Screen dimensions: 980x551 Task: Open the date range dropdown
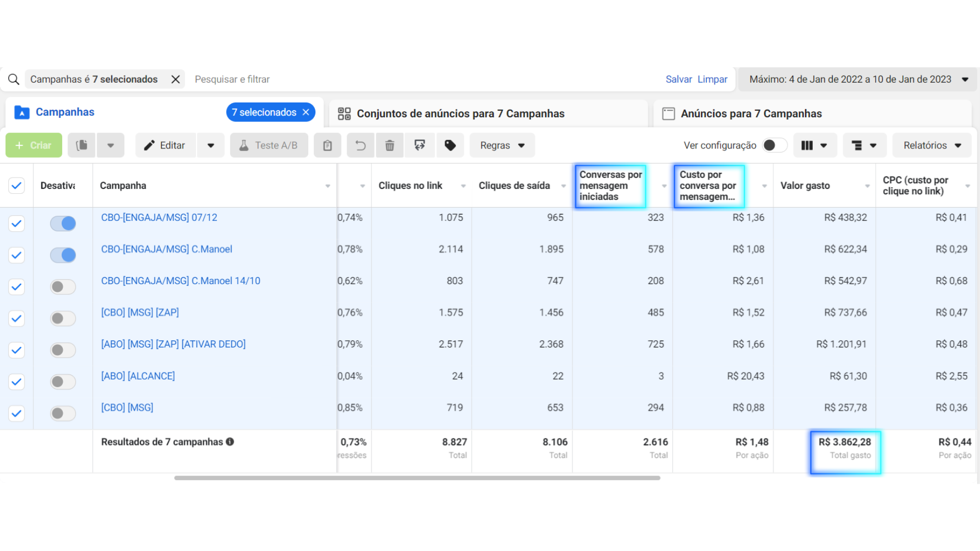(857, 79)
